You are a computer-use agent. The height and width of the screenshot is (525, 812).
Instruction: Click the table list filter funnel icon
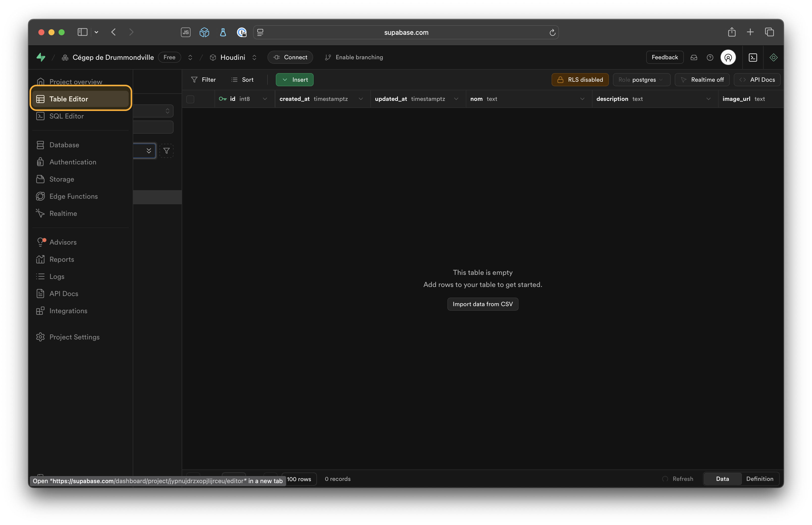[167, 151]
